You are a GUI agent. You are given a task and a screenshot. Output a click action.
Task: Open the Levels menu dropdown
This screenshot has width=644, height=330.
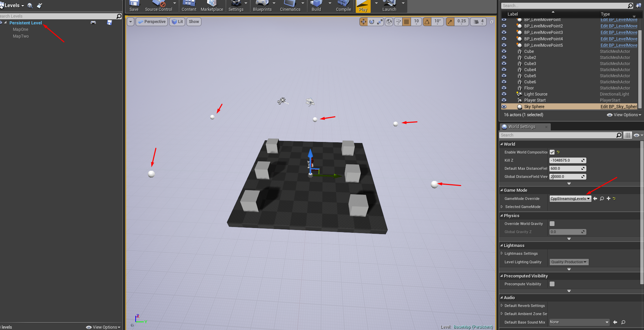14,5
